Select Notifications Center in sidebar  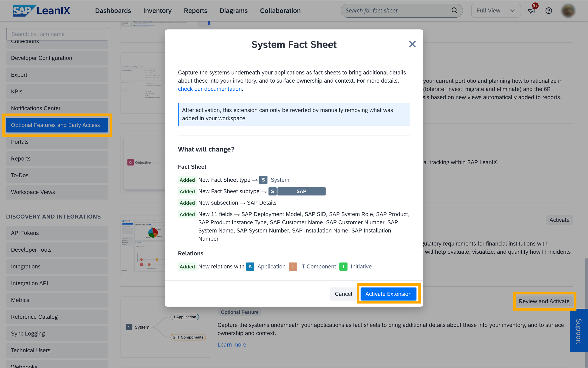(x=57, y=108)
